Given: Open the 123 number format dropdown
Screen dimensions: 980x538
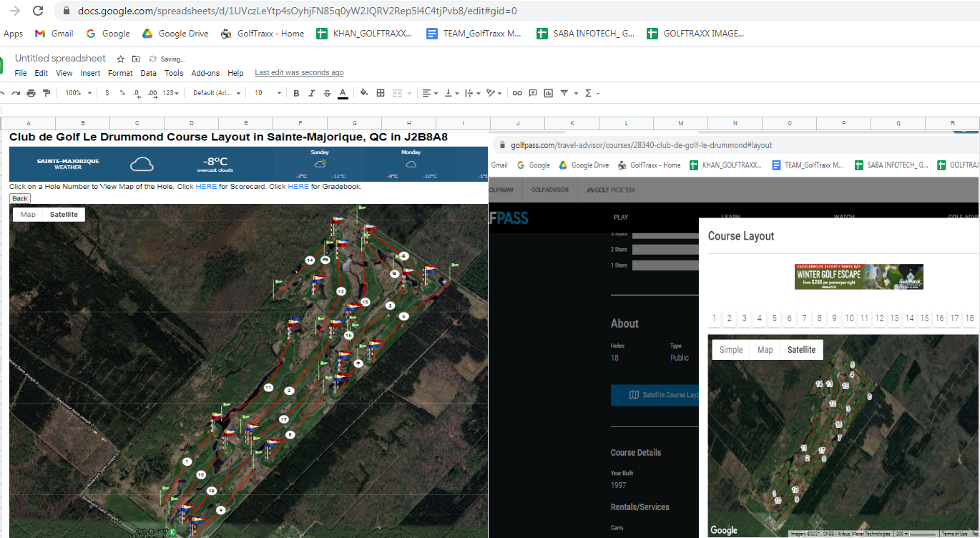Looking at the screenshot, I should tap(172, 93).
